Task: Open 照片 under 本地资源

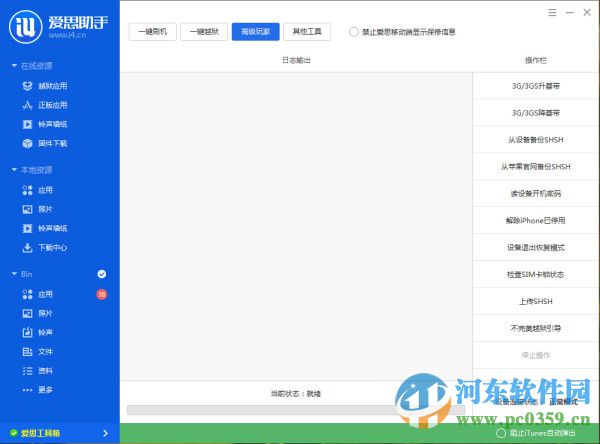Action: click(x=38, y=209)
